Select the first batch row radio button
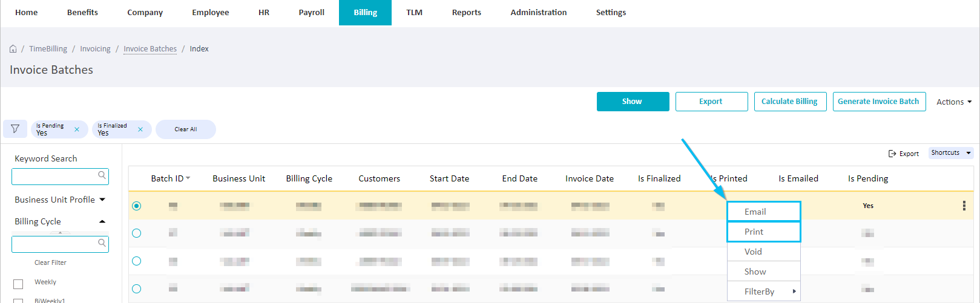This screenshot has width=980, height=303. click(x=137, y=206)
